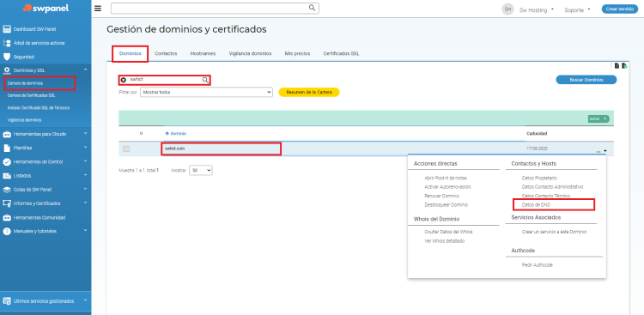Image resolution: width=644 pixels, height=315 pixels.
Task: Click the hamburger menu icon
Action: tap(98, 9)
